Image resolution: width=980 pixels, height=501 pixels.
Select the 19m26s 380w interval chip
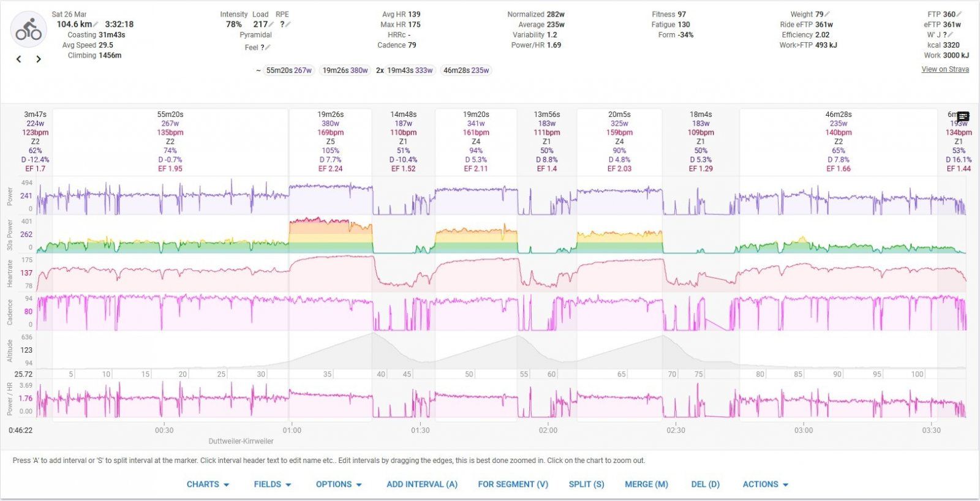click(345, 70)
